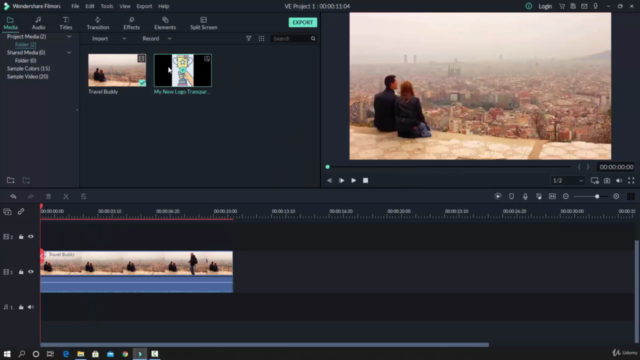This screenshot has height=360, width=640.
Task: Open the Media tab
Action: (x=10, y=23)
